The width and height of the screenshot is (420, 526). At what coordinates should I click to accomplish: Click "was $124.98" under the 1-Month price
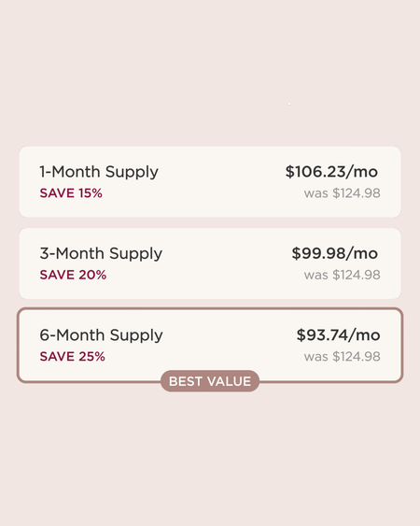click(343, 193)
